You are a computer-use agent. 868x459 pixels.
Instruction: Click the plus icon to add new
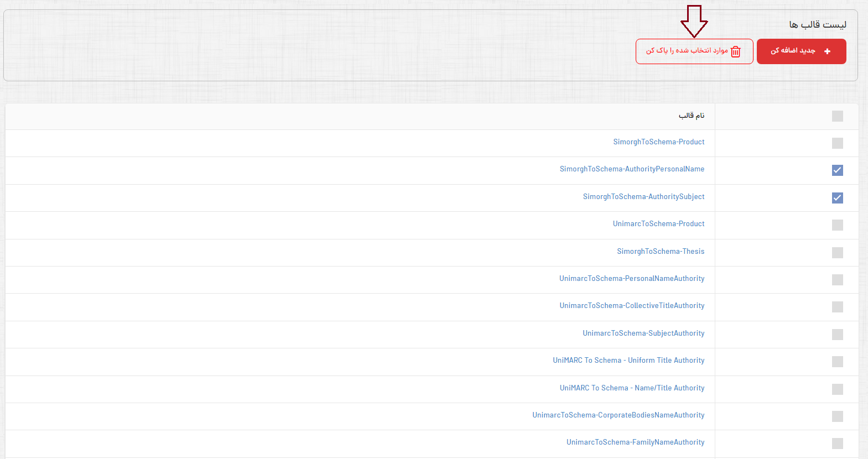click(x=827, y=51)
